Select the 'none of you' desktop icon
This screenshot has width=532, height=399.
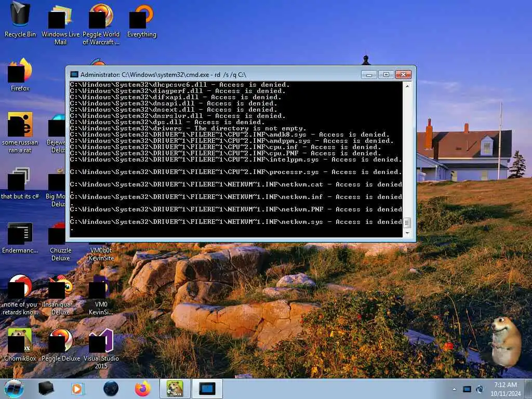point(20,295)
